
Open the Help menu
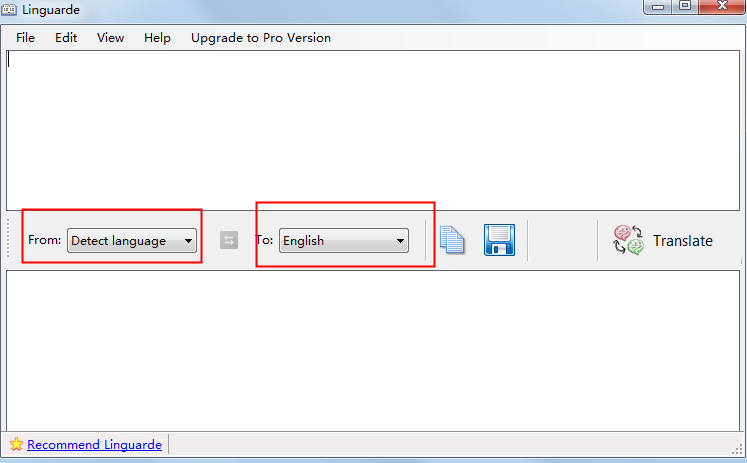157,38
